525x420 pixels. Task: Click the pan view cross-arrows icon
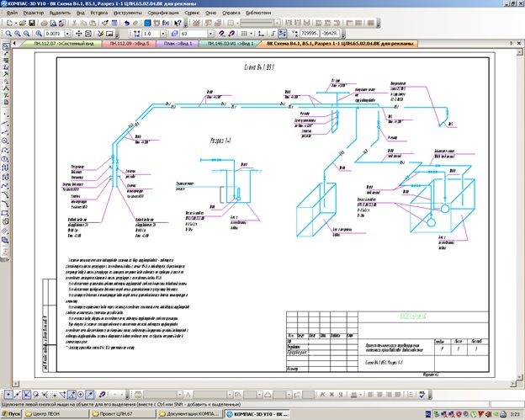point(79,34)
